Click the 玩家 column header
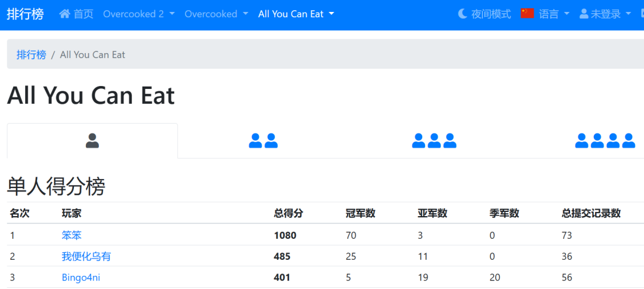The height and width of the screenshot is (289, 644). coord(72,213)
